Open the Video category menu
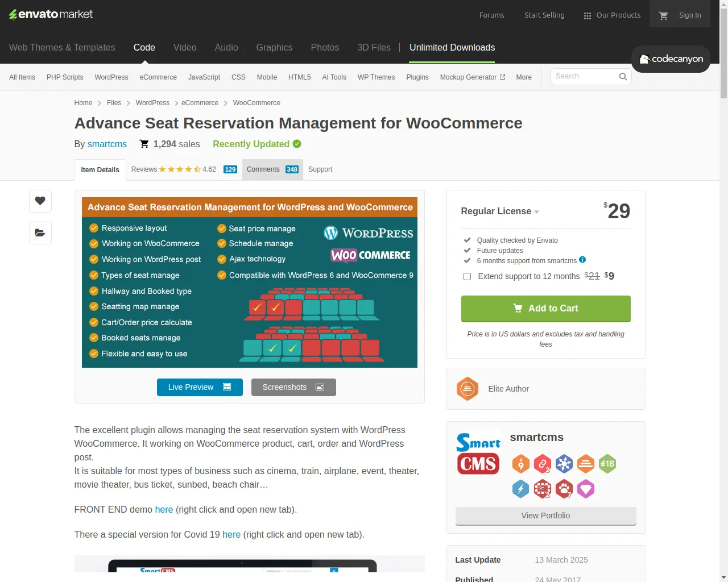 tap(185, 48)
